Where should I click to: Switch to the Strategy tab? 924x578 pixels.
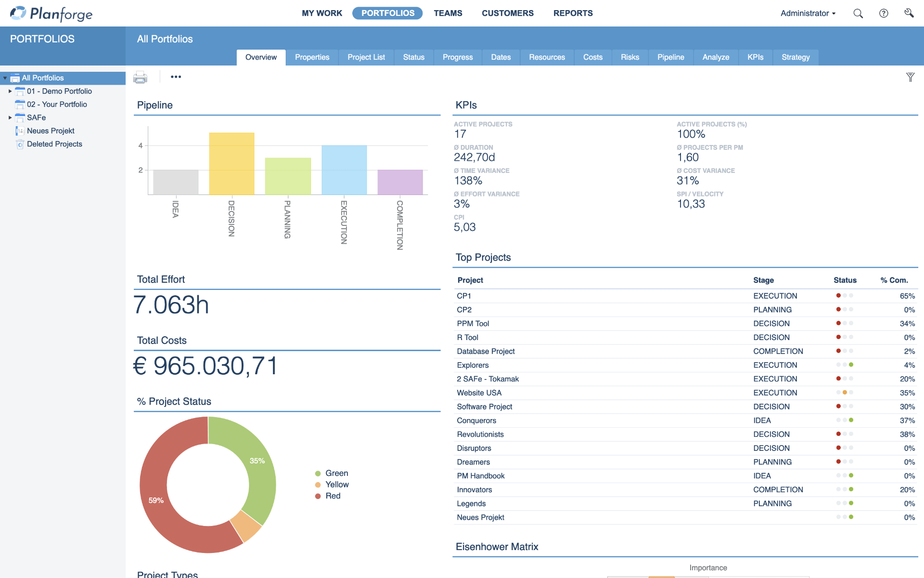(x=796, y=57)
